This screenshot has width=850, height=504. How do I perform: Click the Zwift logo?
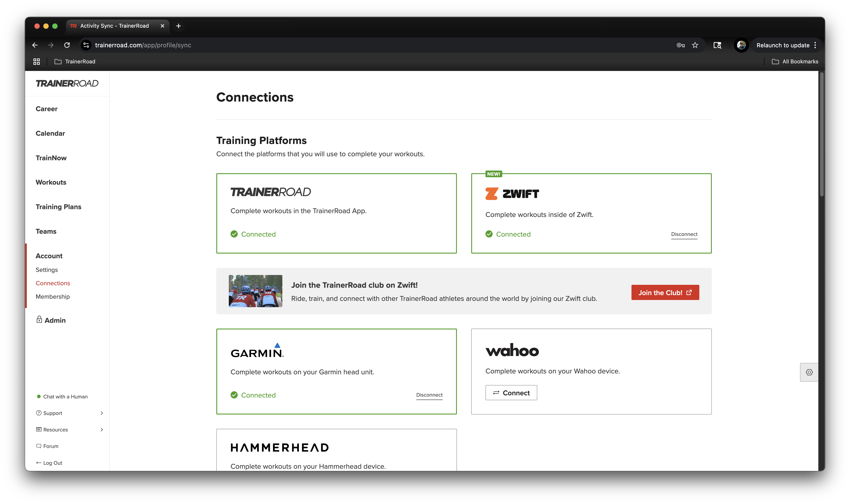(512, 194)
